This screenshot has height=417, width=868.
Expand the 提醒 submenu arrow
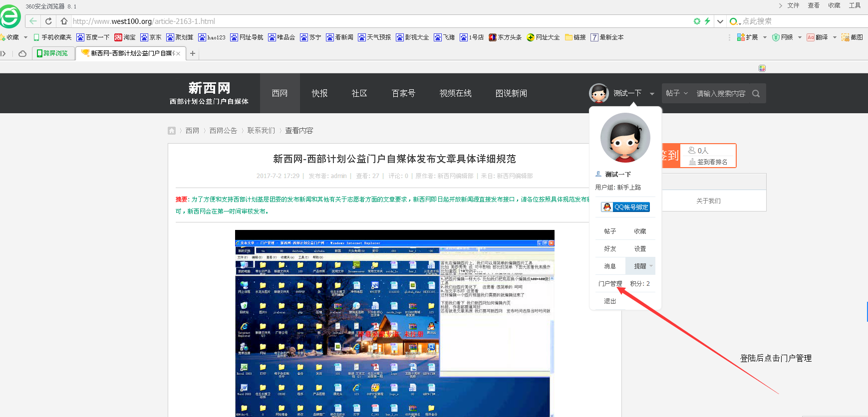651,266
